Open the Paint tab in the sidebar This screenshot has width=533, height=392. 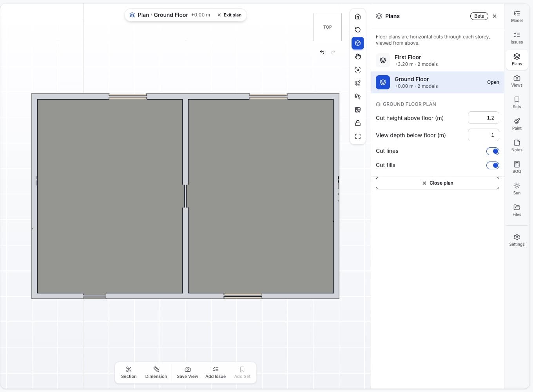[x=517, y=124]
